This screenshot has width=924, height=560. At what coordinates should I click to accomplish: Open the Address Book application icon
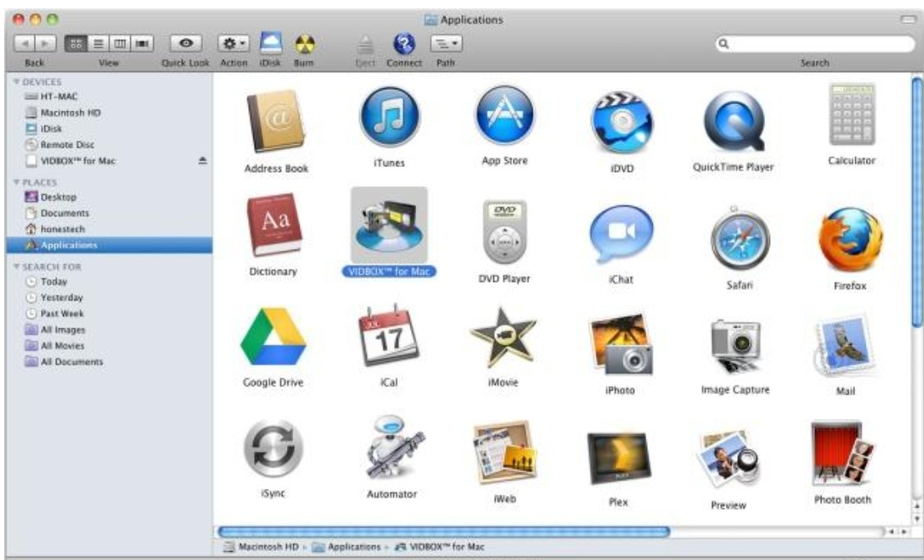click(274, 121)
